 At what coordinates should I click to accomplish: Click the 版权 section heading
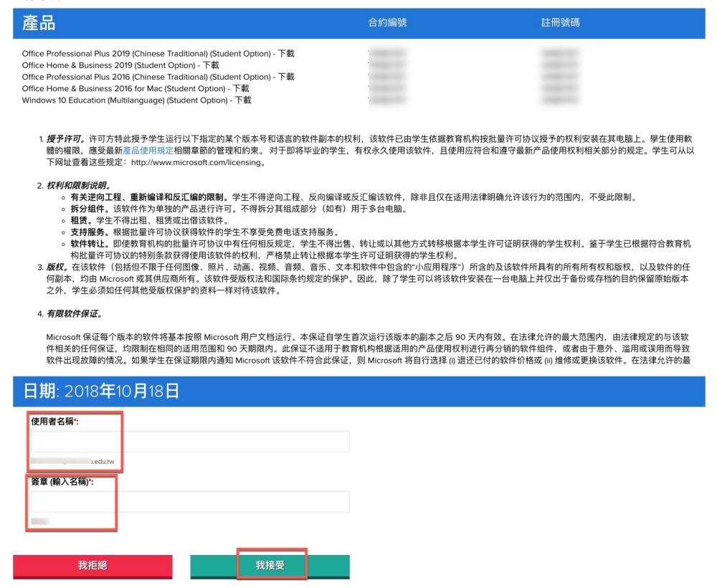click(57, 267)
